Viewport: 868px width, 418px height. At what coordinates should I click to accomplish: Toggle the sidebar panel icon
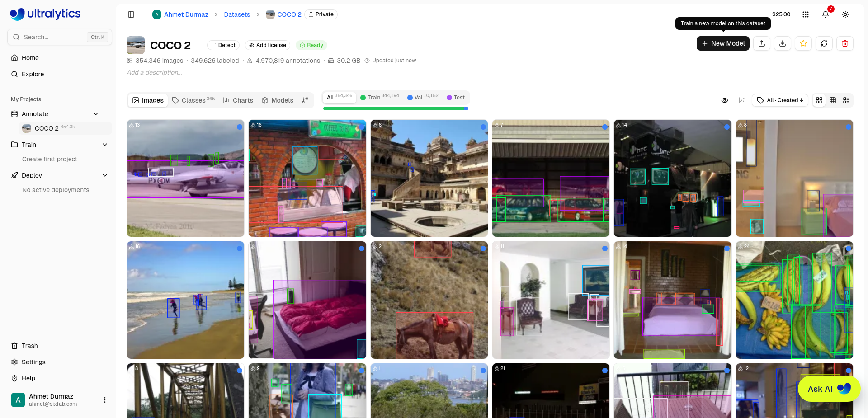click(131, 14)
